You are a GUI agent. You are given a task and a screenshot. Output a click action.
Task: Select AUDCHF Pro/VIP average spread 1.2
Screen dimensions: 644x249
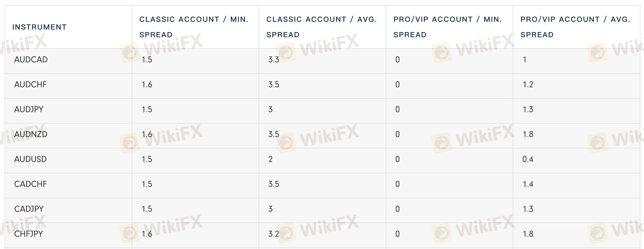[528, 84]
